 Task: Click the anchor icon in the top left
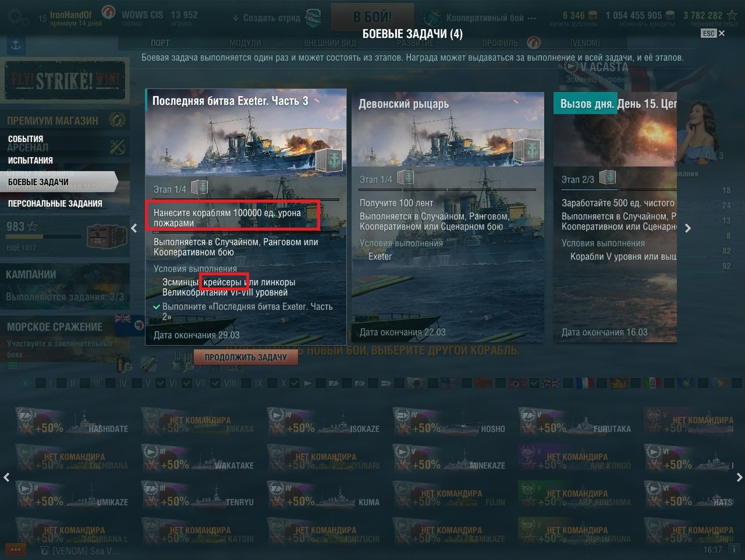tap(16, 45)
